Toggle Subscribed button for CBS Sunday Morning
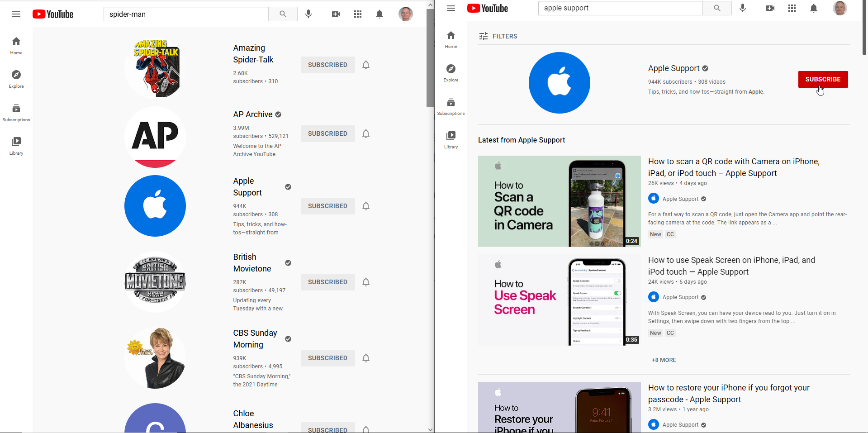The image size is (868, 433). (x=328, y=358)
